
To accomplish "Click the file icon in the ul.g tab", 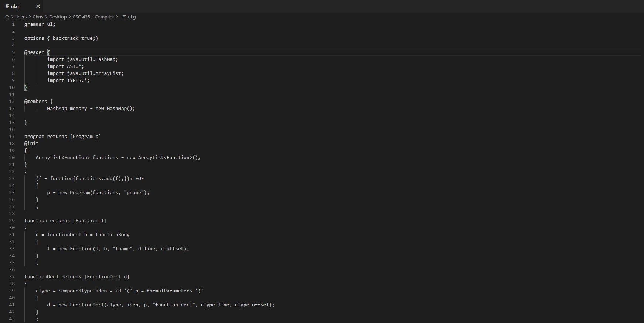I will click(7, 6).
